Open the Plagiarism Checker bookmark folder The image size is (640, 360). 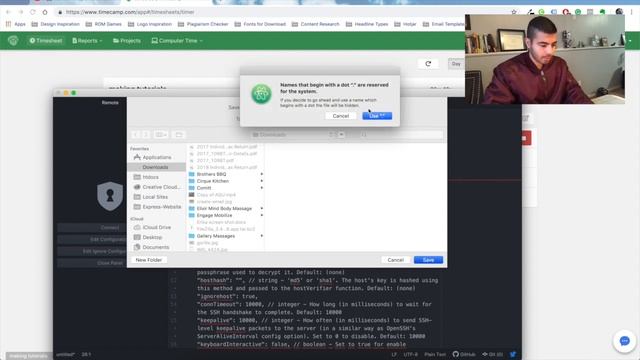pos(203,24)
